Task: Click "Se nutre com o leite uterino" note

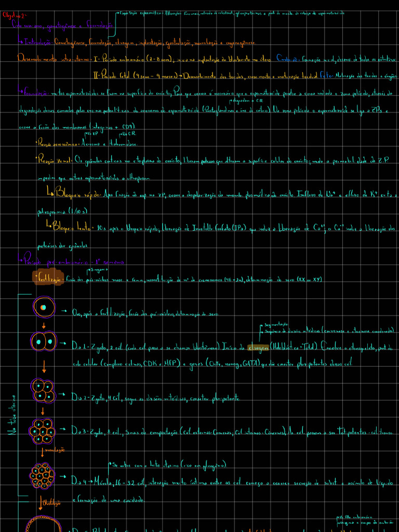Action: 169,465
